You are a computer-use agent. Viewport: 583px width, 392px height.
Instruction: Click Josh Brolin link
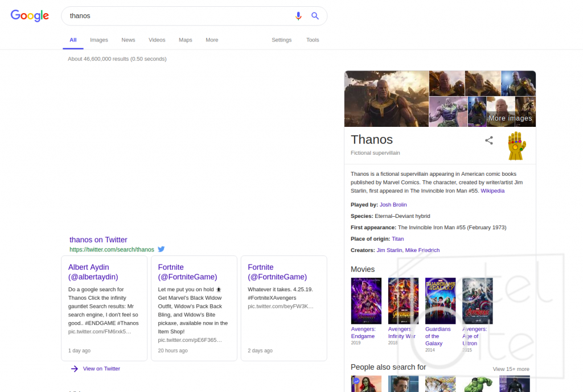pos(393,205)
